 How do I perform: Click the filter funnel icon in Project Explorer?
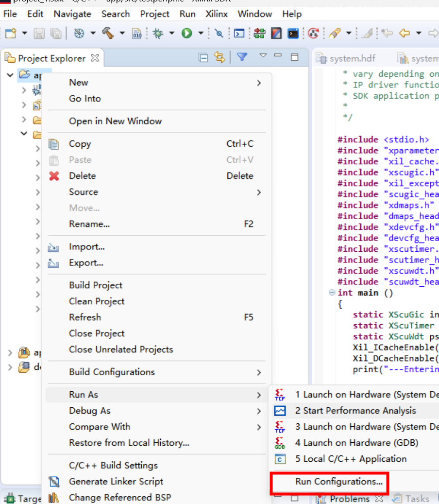pyautogui.click(x=242, y=57)
